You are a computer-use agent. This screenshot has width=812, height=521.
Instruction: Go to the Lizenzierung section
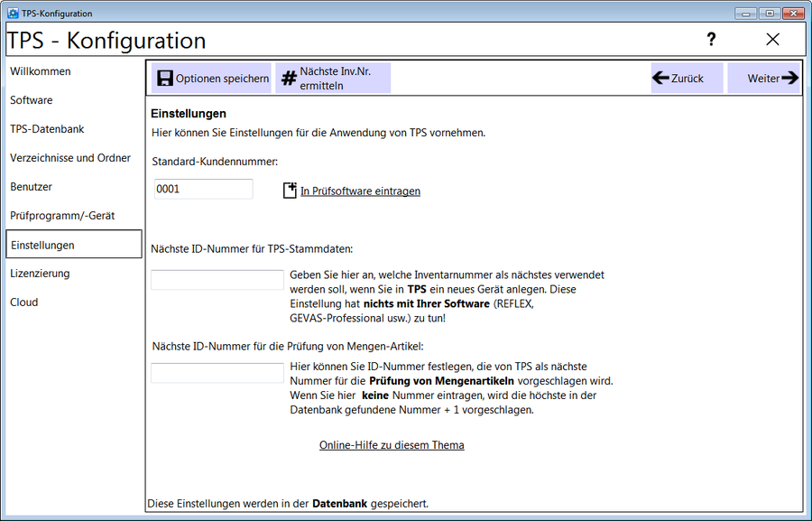(x=40, y=274)
